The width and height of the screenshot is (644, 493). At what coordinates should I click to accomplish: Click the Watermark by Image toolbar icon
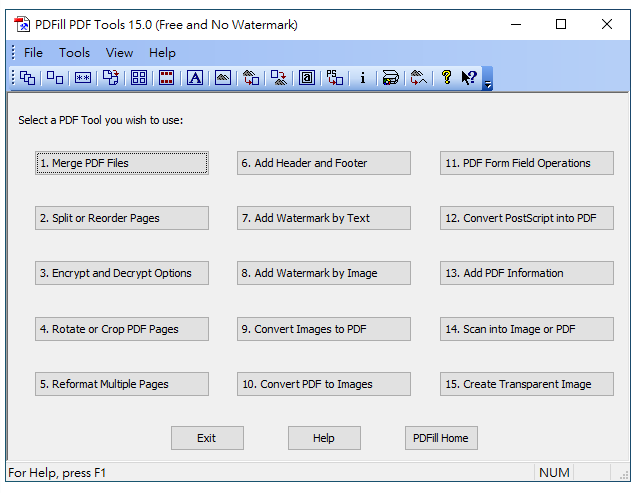coord(223,78)
